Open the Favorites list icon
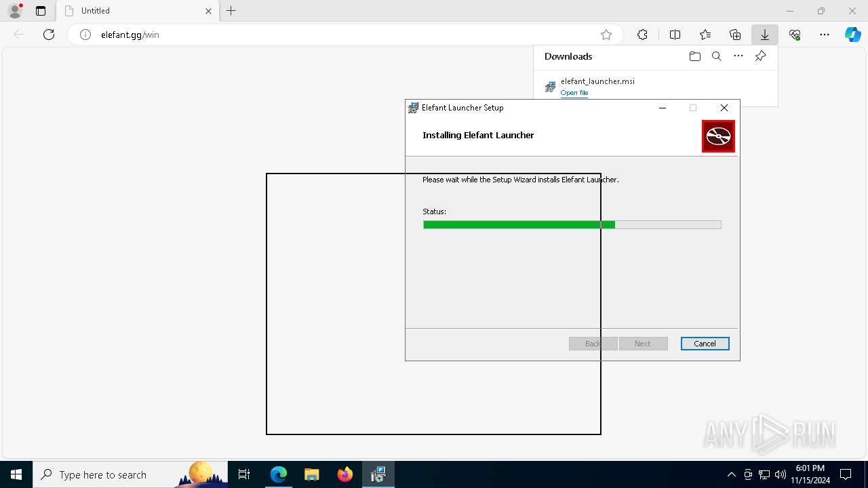Screen dimensions: 868x488 click(x=705, y=35)
